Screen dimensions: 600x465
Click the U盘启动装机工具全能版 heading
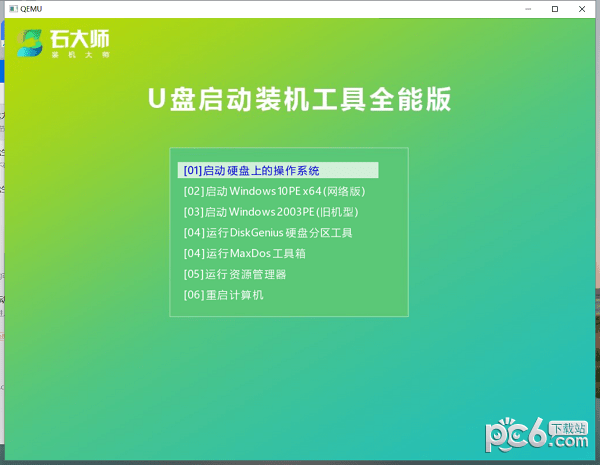coord(299,99)
